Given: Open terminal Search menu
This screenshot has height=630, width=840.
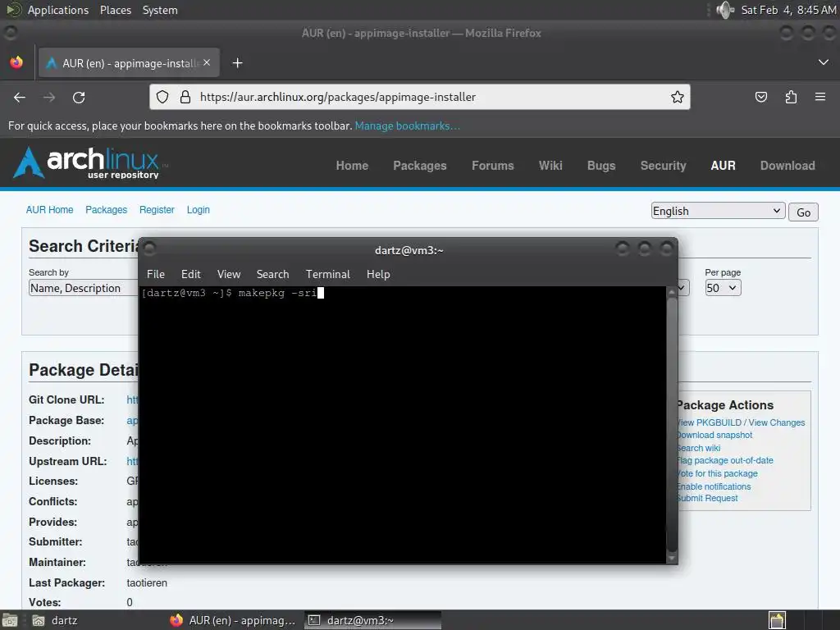Looking at the screenshot, I should (272, 274).
